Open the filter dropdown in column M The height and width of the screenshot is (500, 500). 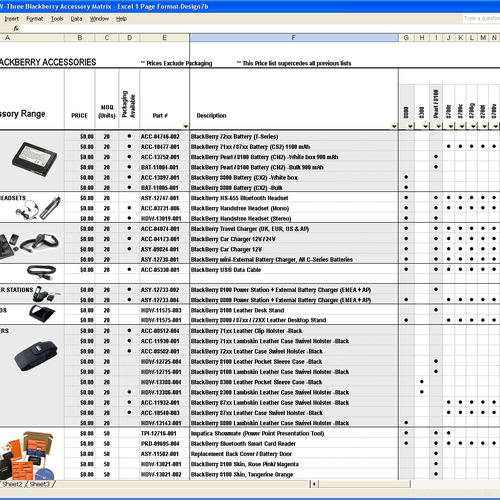click(x=484, y=126)
